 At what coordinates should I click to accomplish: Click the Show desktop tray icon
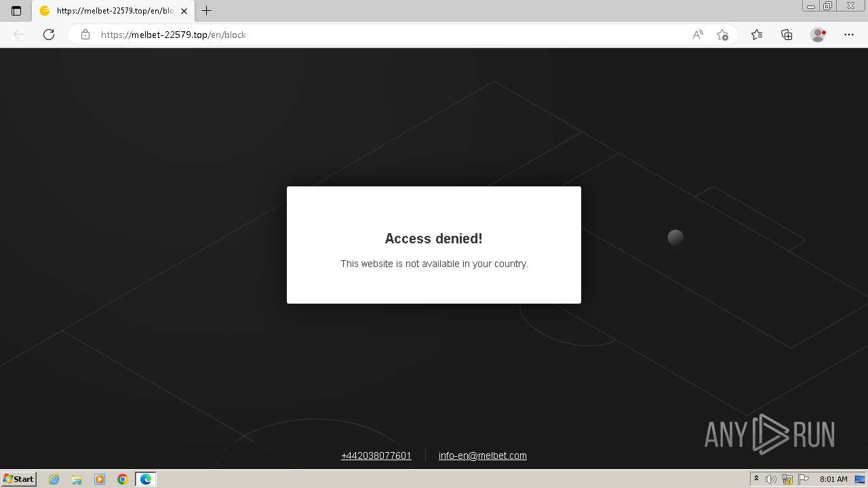(860, 479)
